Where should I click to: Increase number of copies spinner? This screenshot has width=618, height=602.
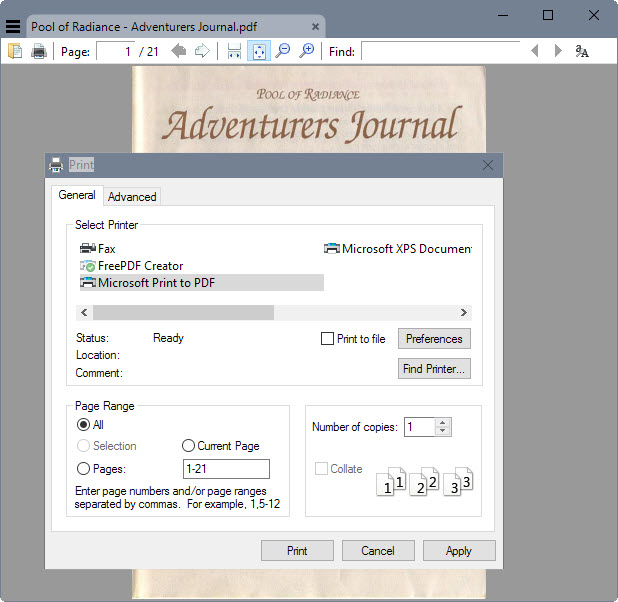443,423
